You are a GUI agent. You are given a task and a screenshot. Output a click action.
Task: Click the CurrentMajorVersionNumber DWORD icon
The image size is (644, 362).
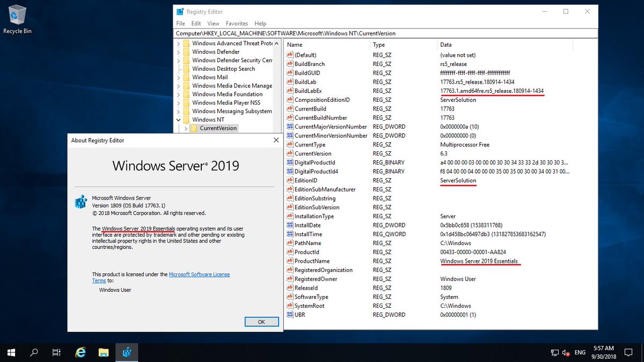[290, 127]
